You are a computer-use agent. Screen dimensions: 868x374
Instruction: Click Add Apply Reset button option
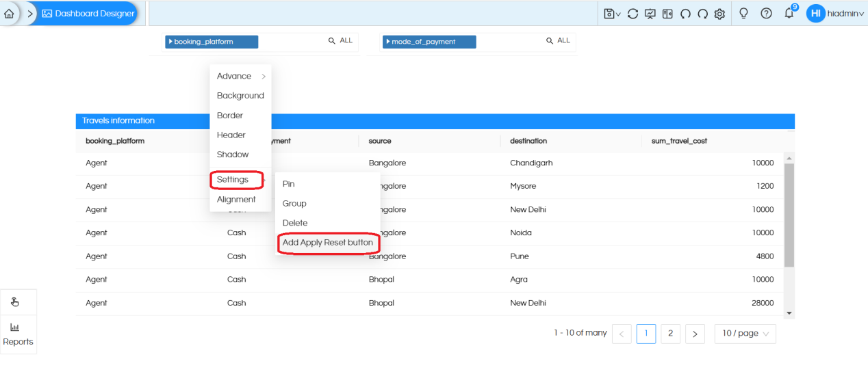(328, 243)
